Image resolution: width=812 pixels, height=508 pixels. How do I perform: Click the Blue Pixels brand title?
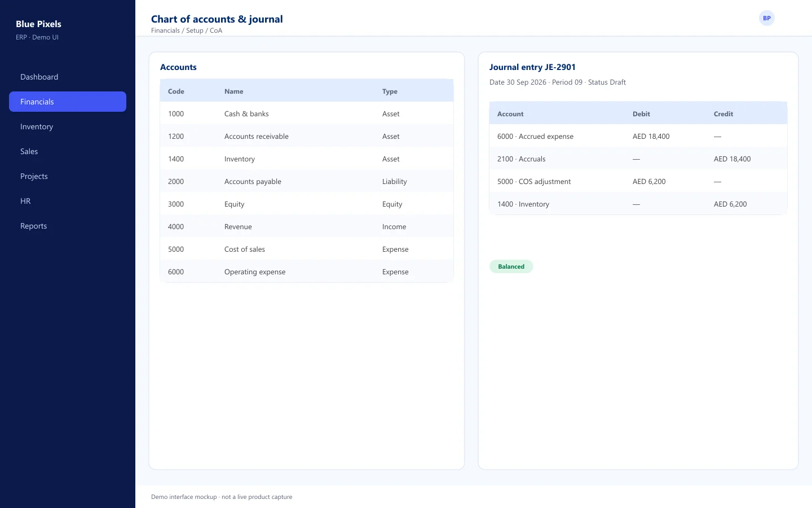[38, 24]
